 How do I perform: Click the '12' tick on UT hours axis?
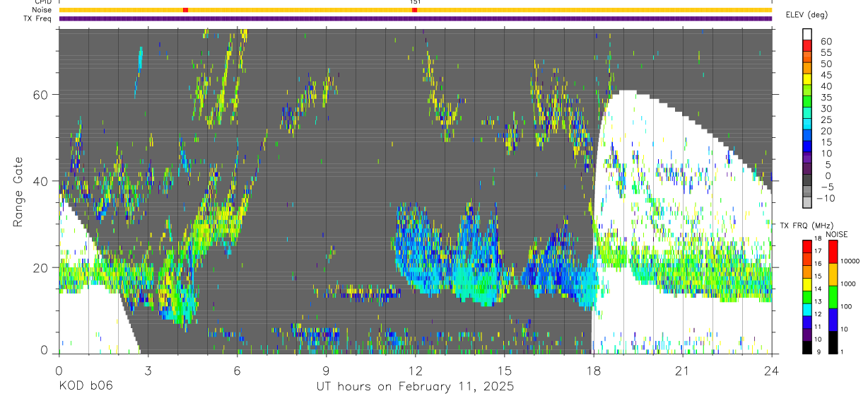[x=415, y=370]
